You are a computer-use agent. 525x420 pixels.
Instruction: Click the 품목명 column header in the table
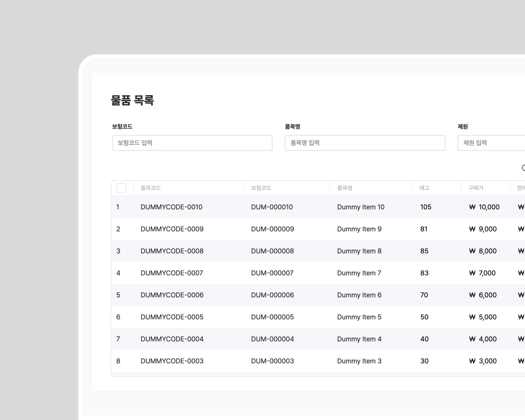tap(345, 188)
